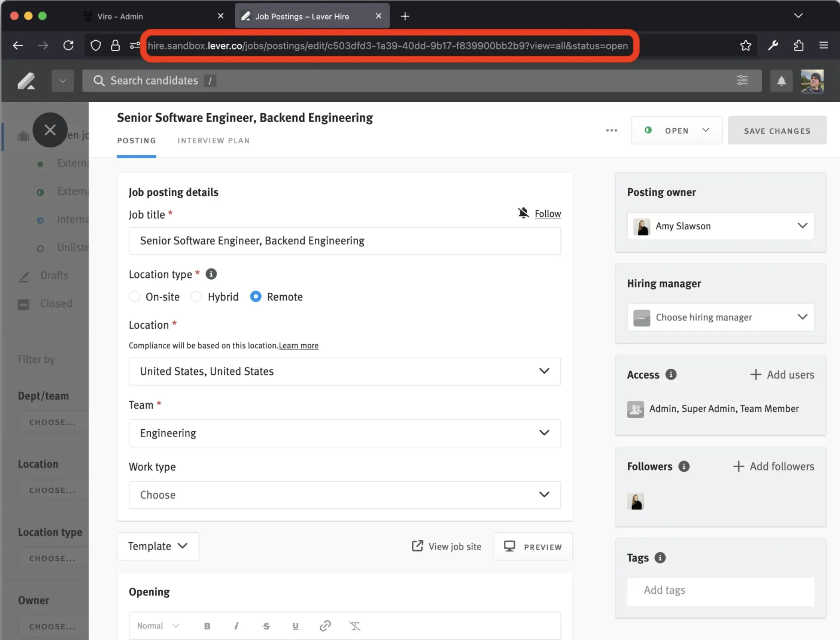Click the user profile avatar
840x640 pixels.
812,81
